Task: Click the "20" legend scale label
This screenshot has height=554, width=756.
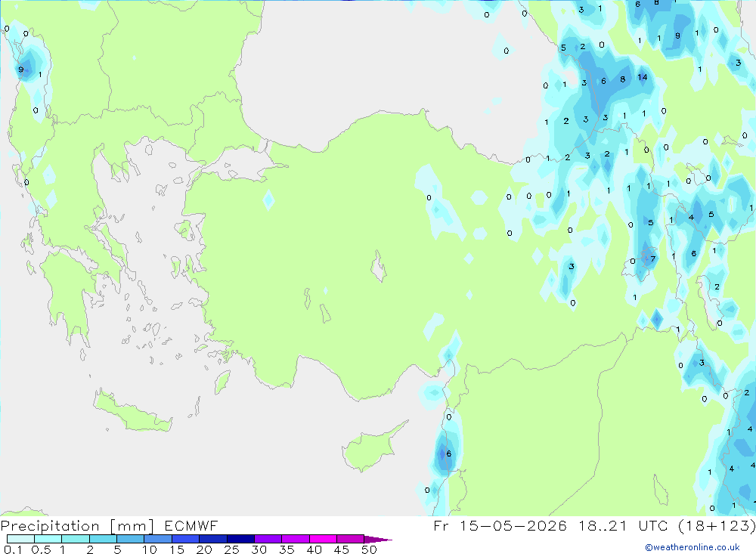Action: (204, 549)
